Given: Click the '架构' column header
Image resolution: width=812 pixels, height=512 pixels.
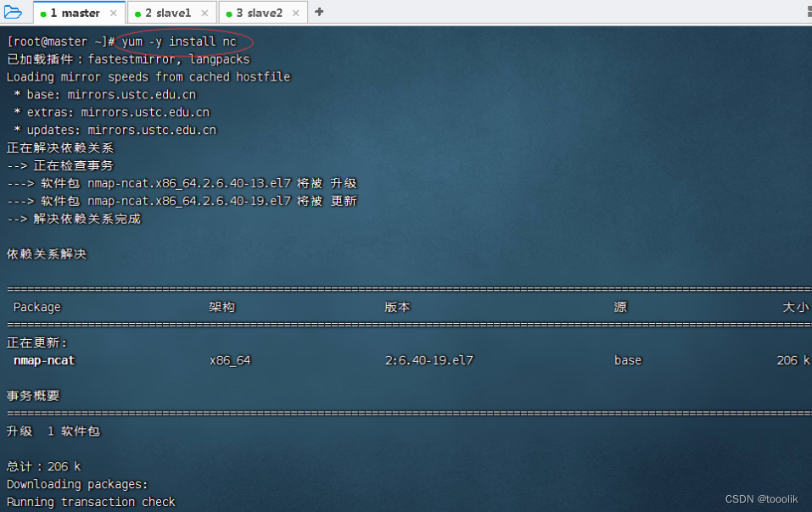Looking at the screenshot, I should point(221,307).
